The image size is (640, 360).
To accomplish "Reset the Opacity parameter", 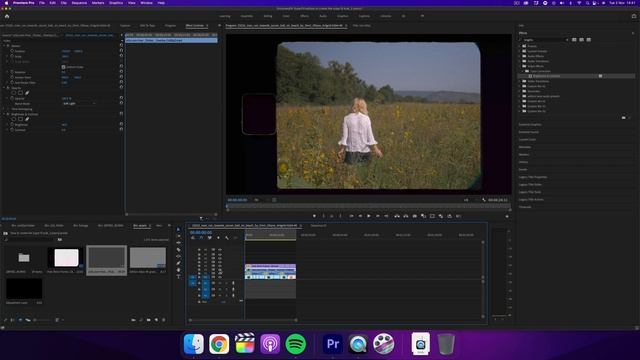I will coord(121,98).
